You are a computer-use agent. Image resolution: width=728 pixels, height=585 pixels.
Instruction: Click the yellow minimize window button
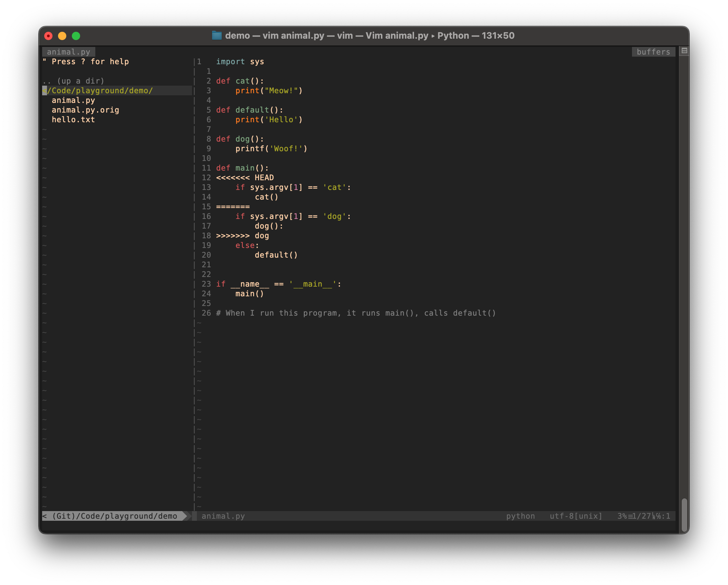click(x=62, y=36)
